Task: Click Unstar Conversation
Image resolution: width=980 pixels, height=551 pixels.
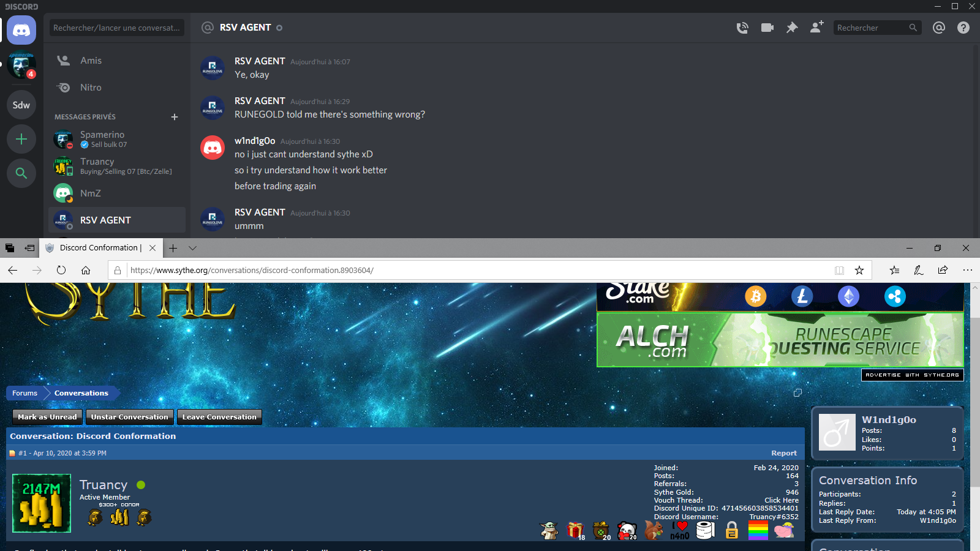Action: 130,417
